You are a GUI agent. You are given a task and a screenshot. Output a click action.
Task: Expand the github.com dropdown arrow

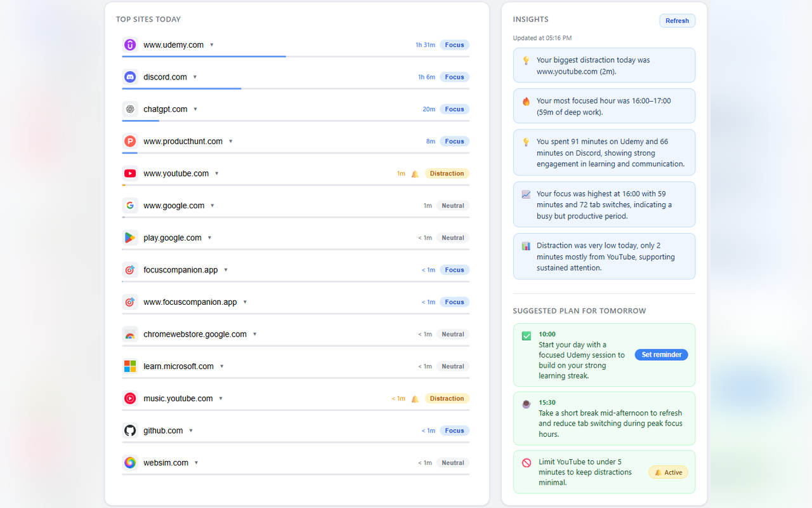click(191, 431)
